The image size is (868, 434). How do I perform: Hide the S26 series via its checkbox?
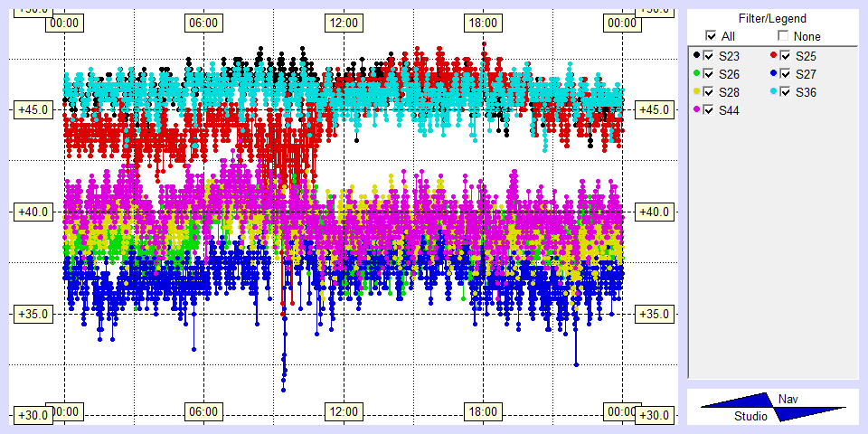(x=709, y=74)
